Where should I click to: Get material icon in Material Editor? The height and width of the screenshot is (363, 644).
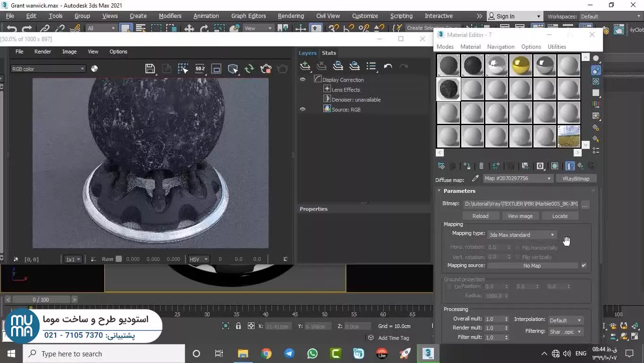click(441, 166)
